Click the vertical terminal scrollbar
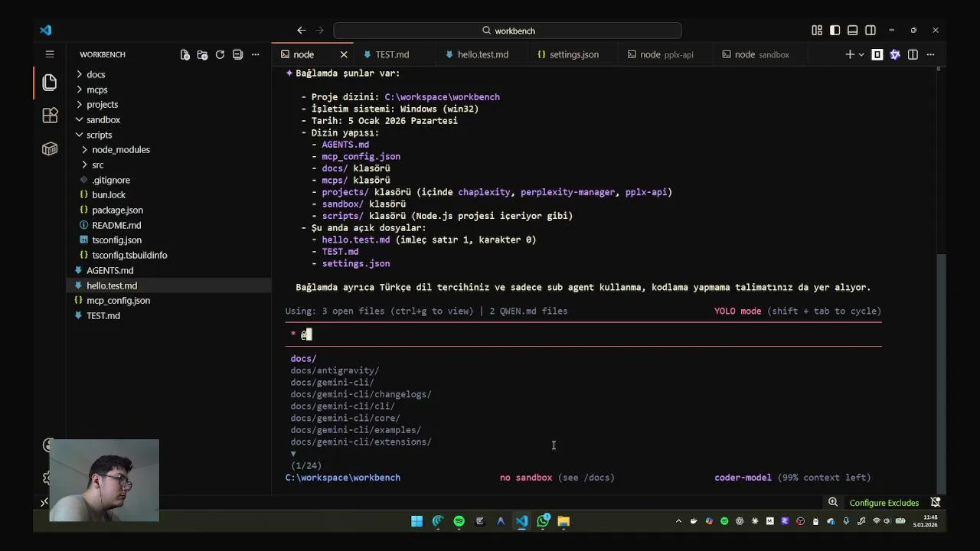The image size is (980, 551). [x=942, y=373]
